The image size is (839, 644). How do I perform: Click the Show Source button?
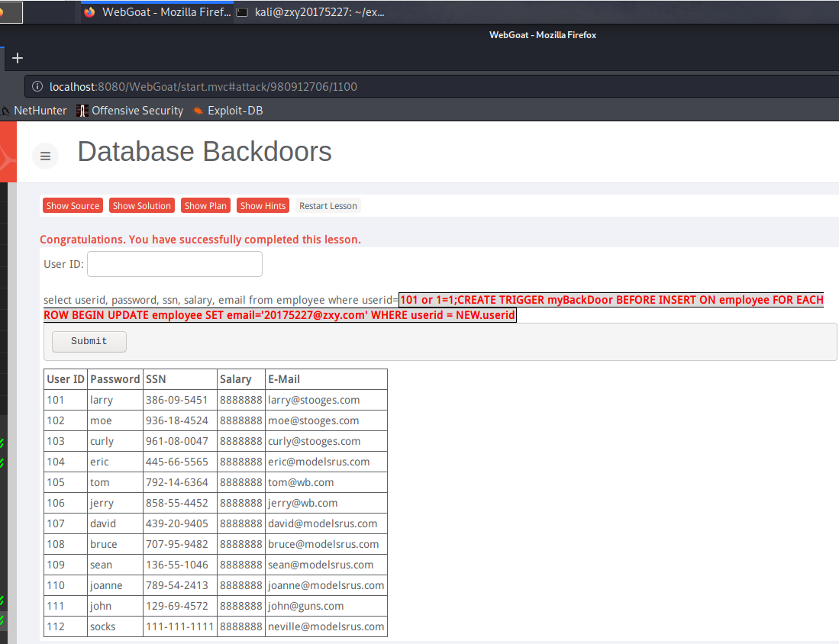pyautogui.click(x=73, y=206)
